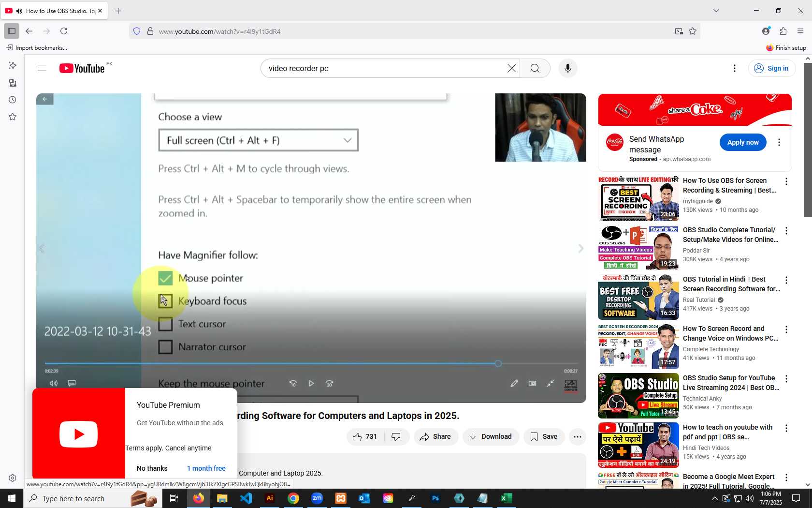Open Excel from taskbar
Image resolution: width=812 pixels, height=508 pixels.
(507, 498)
